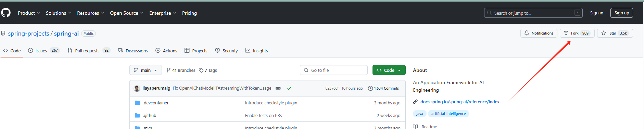Click the Notifications bell icon

click(x=527, y=33)
